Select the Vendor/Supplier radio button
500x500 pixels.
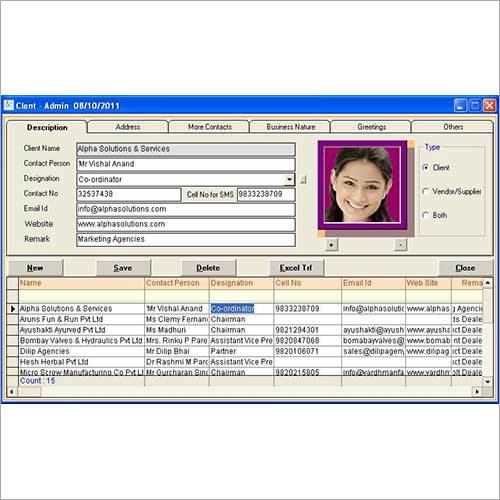click(426, 191)
